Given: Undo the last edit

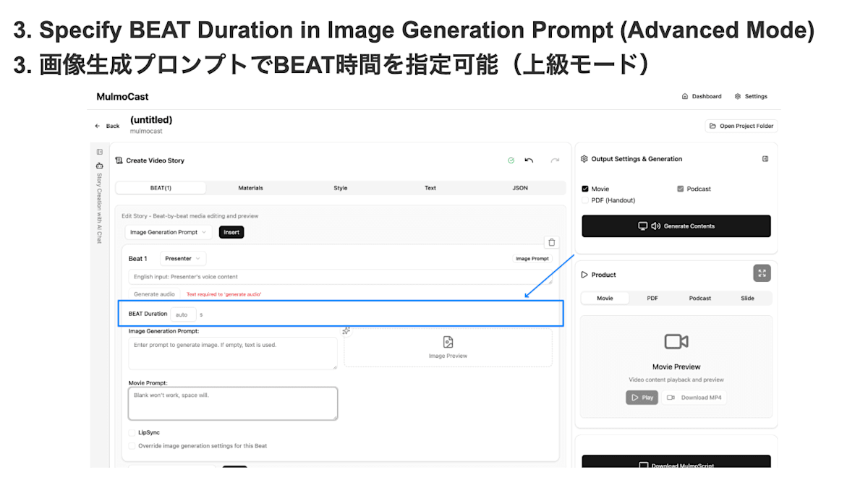Looking at the screenshot, I should [529, 160].
